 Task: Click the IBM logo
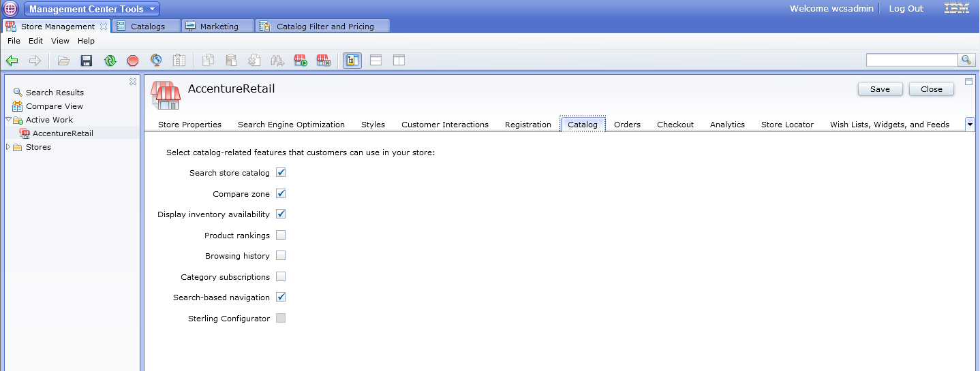(957, 9)
